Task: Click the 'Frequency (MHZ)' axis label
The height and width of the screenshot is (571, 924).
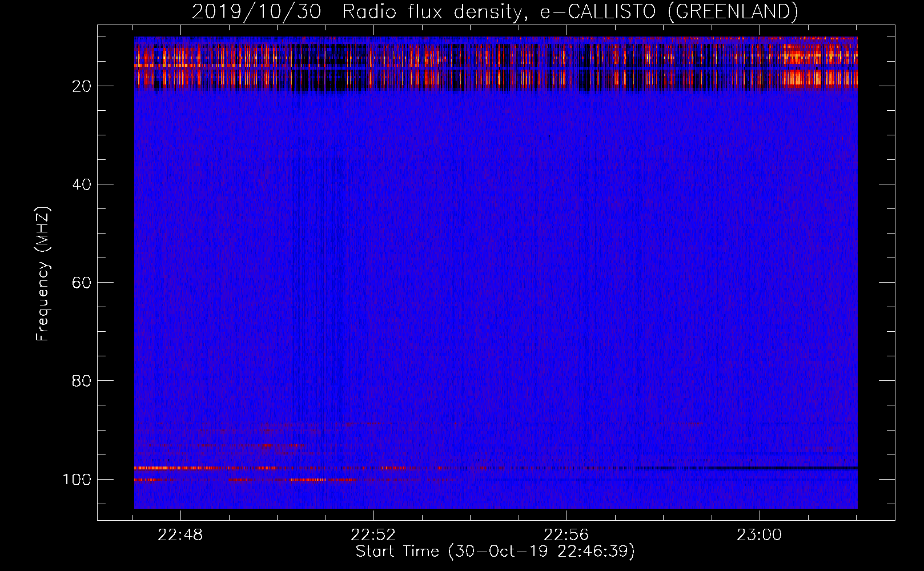Action: coord(43,274)
